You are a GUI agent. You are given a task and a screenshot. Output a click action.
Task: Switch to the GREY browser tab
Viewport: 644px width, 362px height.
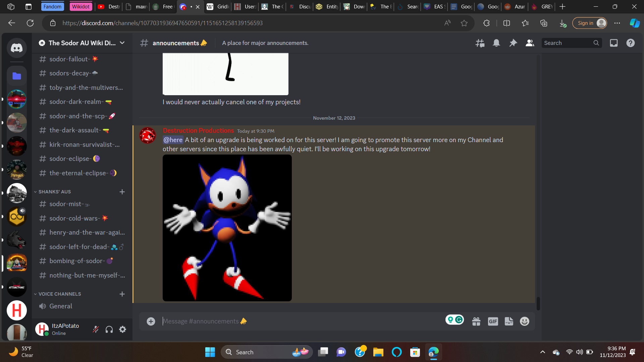(x=542, y=6)
